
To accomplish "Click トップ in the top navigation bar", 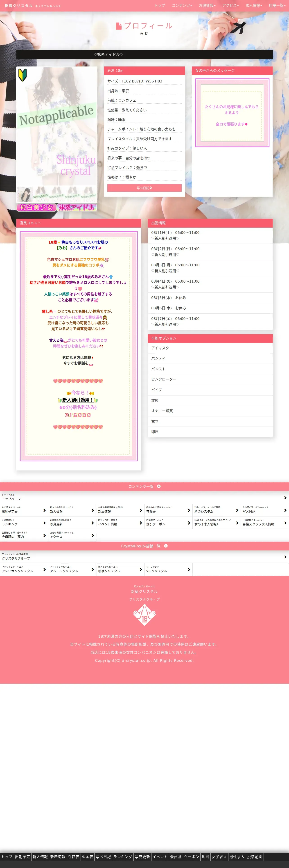I will [160, 5].
